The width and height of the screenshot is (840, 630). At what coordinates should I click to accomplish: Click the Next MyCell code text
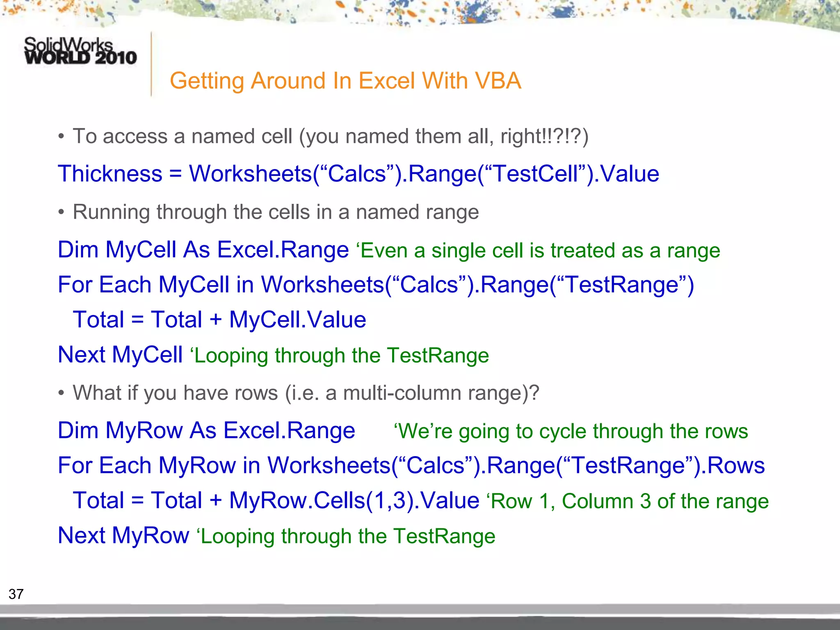(x=120, y=354)
